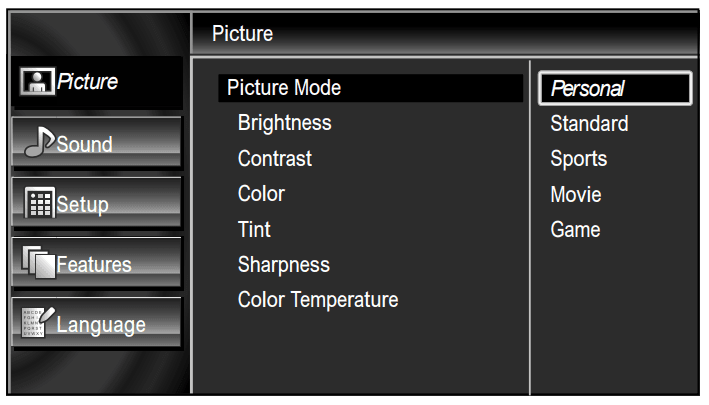Open the Color Temperature setting
The image size is (709, 405).
point(318,300)
